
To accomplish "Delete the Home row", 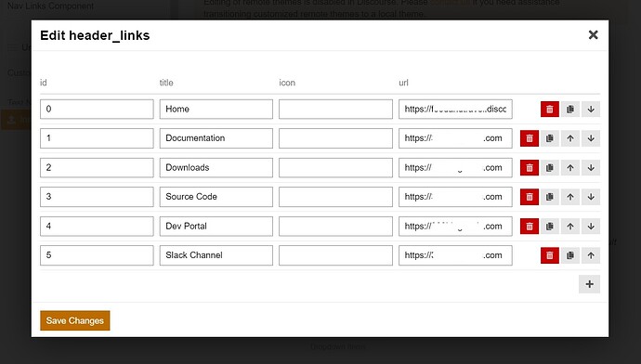I will (x=549, y=109).
